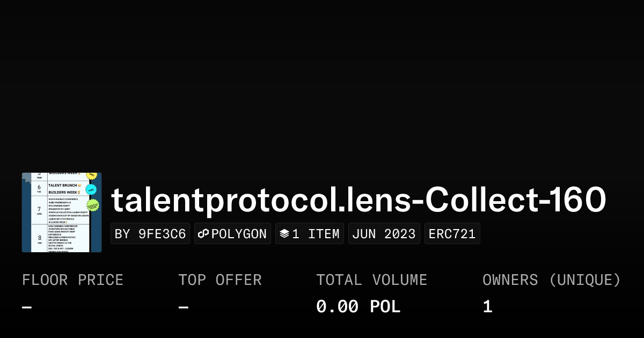Click the JUN 2023 creation date badge
The height and width of the screenshot is (338, 644).
(x=384, y=234)
